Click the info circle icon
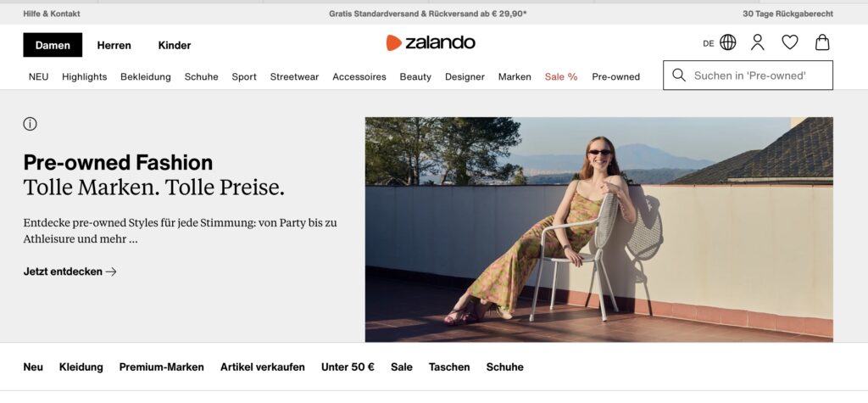 pyautogui.click(x=30, y=124)
